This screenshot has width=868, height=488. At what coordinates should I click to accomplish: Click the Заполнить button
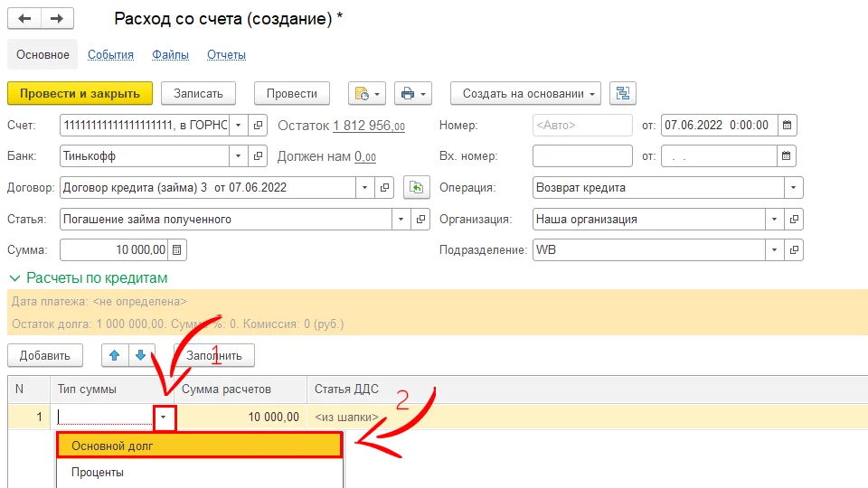pyautogui.click(x=214, y=355)
